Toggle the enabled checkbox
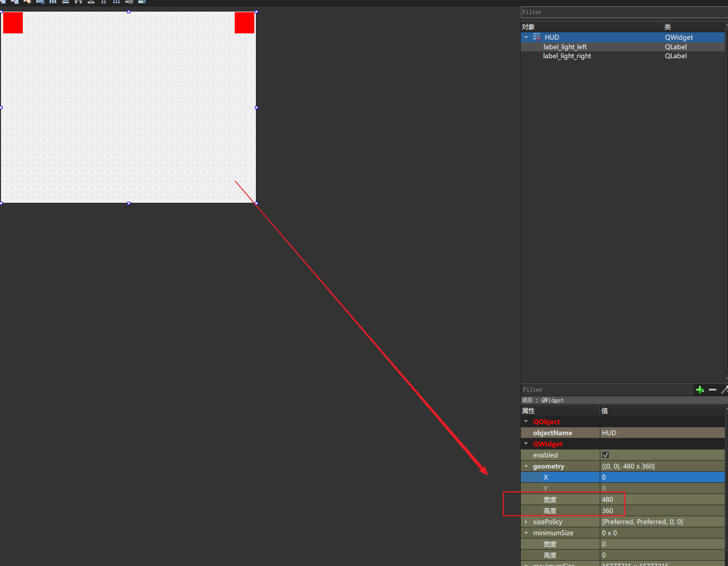Viewport: 728px width, 566px height. coord(606,455)
